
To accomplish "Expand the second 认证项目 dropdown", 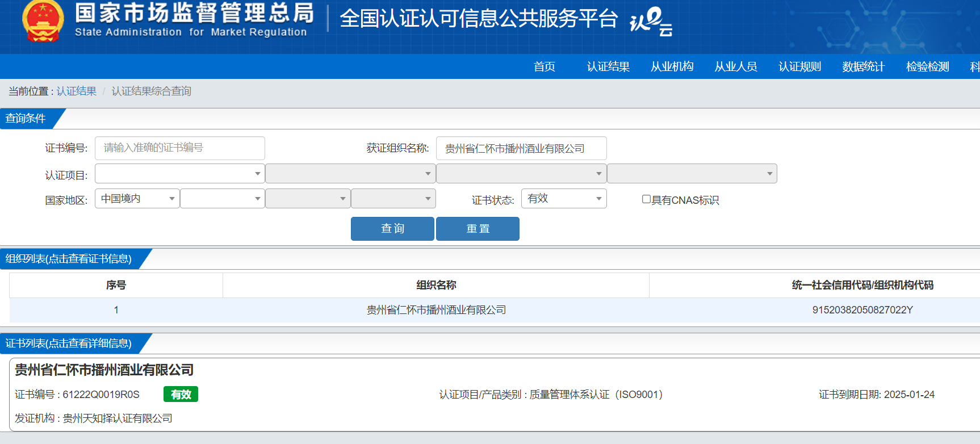I will click(x=350, y=173).
